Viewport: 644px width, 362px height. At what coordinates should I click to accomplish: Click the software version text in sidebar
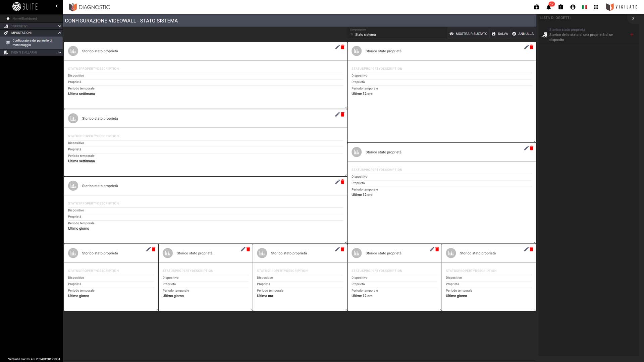(x=34, y=359)
